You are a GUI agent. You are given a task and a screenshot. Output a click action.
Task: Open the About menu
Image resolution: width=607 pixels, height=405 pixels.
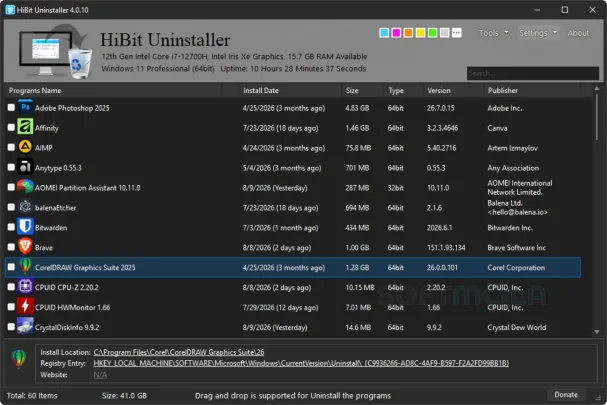pyautogui.click(x=578, y=33)
